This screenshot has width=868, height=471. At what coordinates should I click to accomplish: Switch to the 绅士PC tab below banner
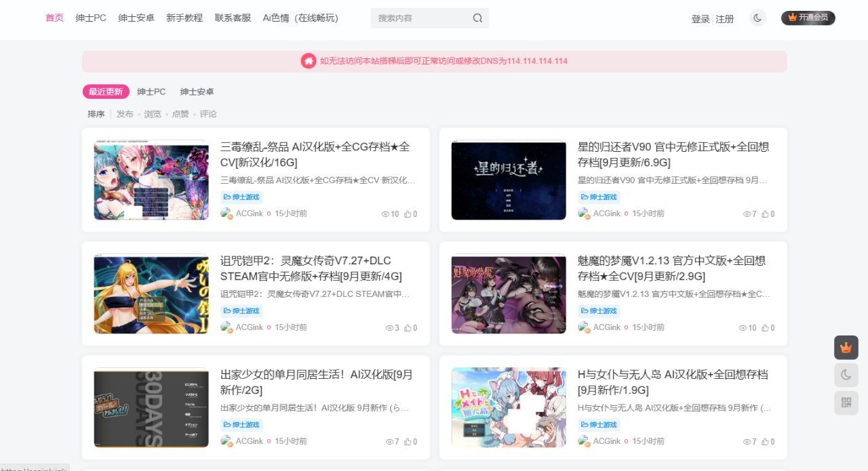tap(151, 91)
